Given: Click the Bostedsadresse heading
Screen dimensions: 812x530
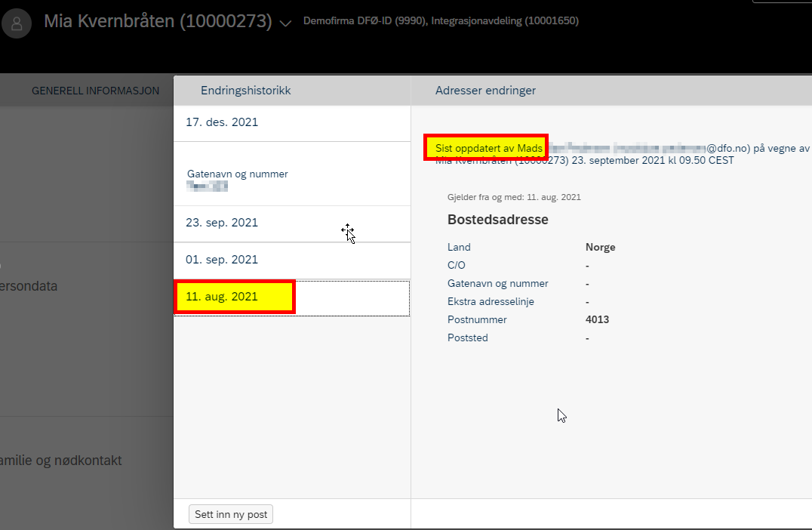Looking at the screenshot, I should (497, 220).
